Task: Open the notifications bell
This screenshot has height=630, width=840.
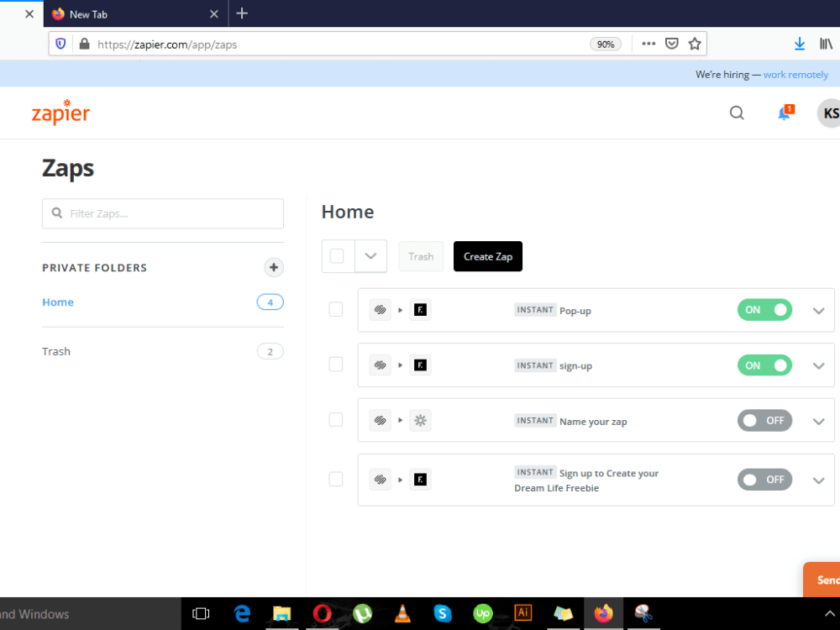Action: click(x=785, y=113)
